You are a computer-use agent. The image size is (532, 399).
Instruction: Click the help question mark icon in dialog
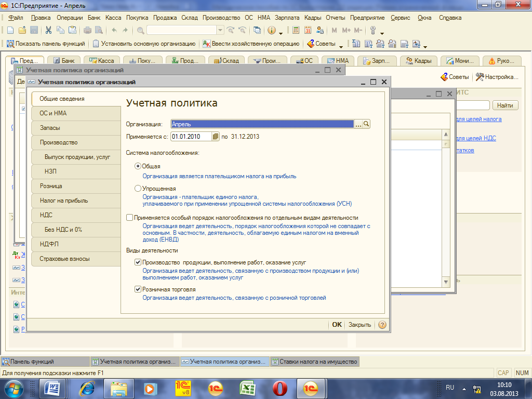[382, 325]
